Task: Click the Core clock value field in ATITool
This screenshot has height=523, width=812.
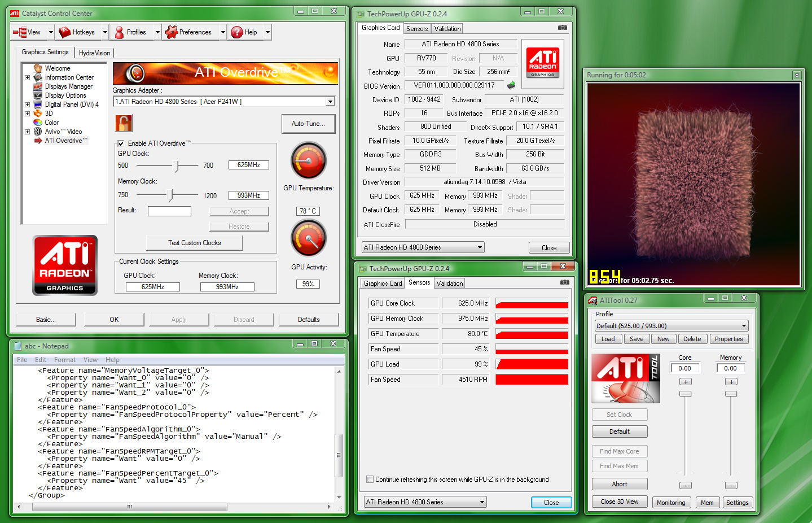Action: [x=685, y=368]
